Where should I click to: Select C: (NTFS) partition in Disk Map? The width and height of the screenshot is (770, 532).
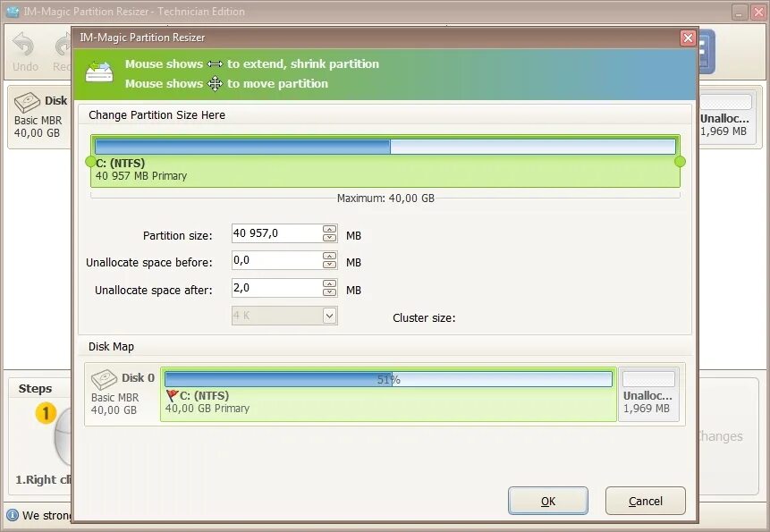click(x=388, y=394)
